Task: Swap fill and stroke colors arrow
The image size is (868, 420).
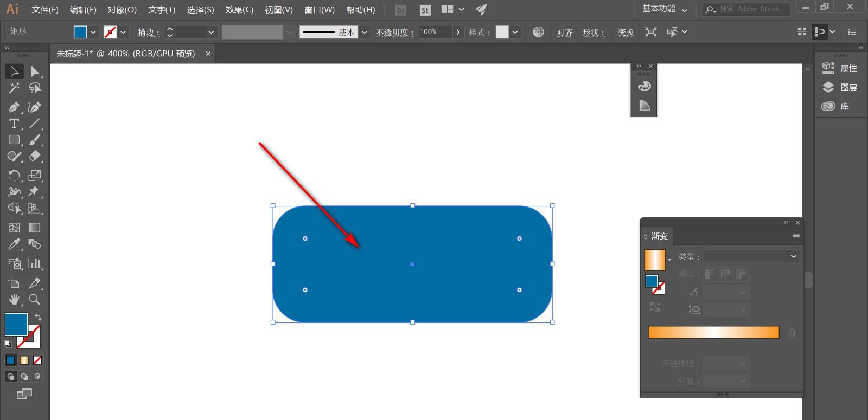Action: (x=38, y=317)
